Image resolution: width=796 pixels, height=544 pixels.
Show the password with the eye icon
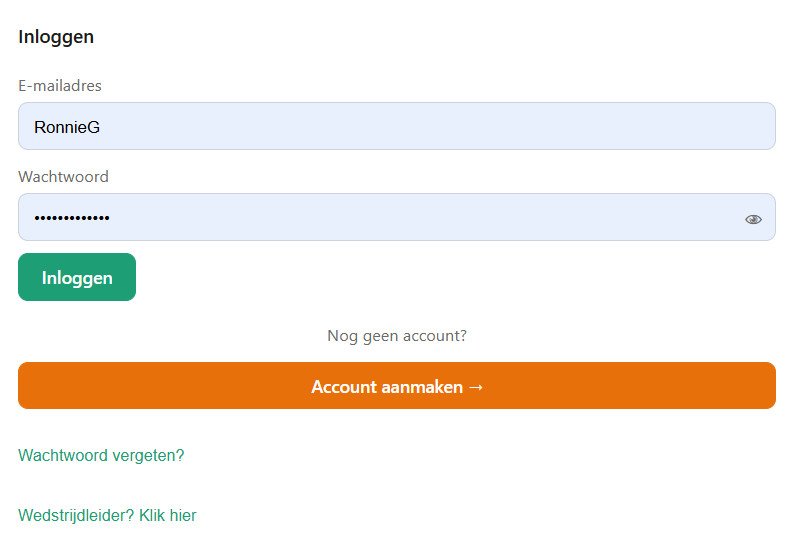coord(753,219)
